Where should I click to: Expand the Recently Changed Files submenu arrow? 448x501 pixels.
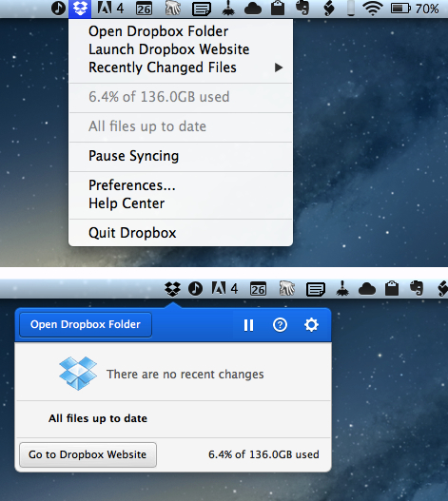tap(279, 67)
